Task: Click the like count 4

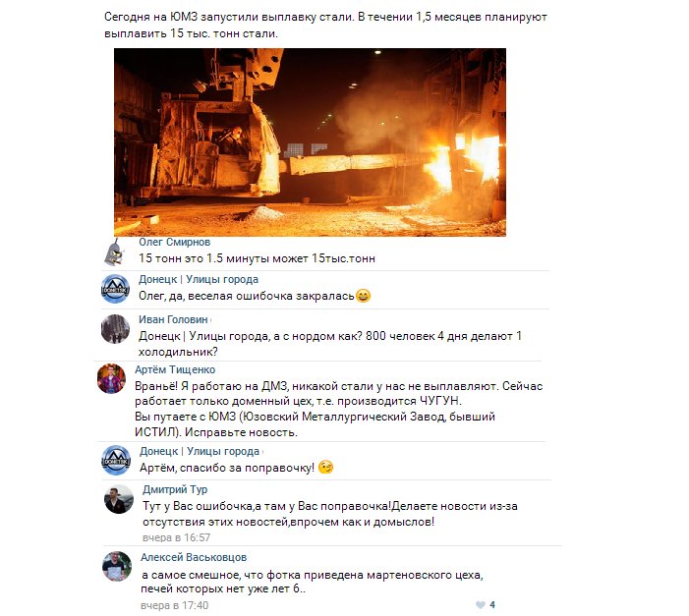Action: click(492, 605)
